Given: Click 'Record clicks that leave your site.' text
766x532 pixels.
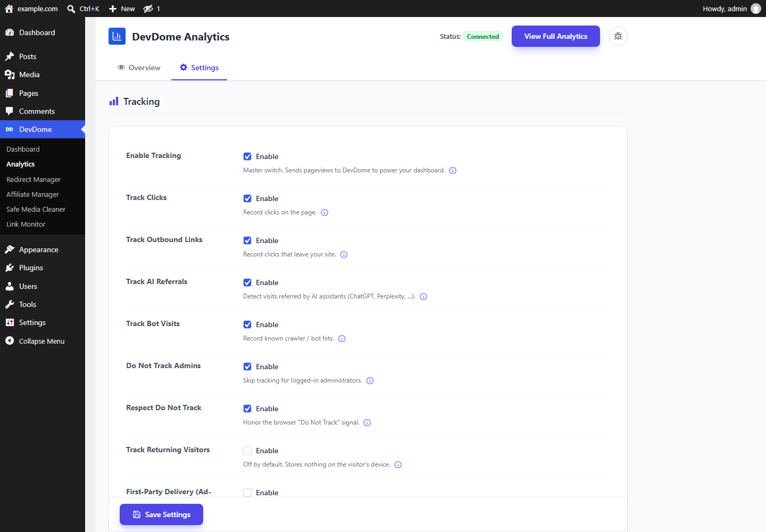Looking at the screenshot, I should [289, 254].
